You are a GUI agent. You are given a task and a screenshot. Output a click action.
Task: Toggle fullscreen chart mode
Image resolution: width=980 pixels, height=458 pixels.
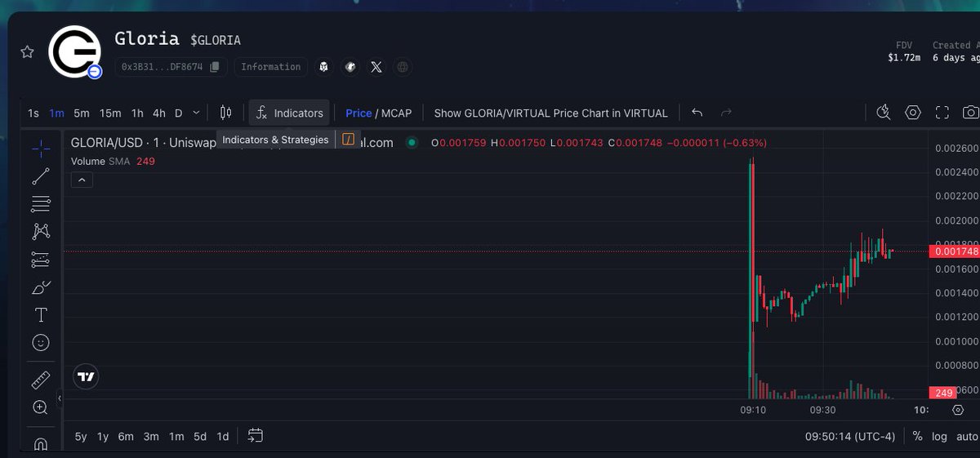[942, 113]
